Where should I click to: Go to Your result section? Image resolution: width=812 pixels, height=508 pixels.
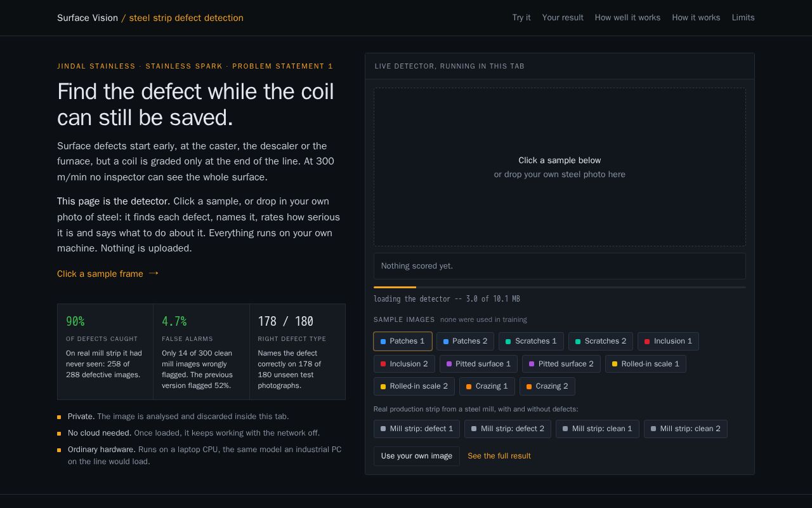point(563,18)
